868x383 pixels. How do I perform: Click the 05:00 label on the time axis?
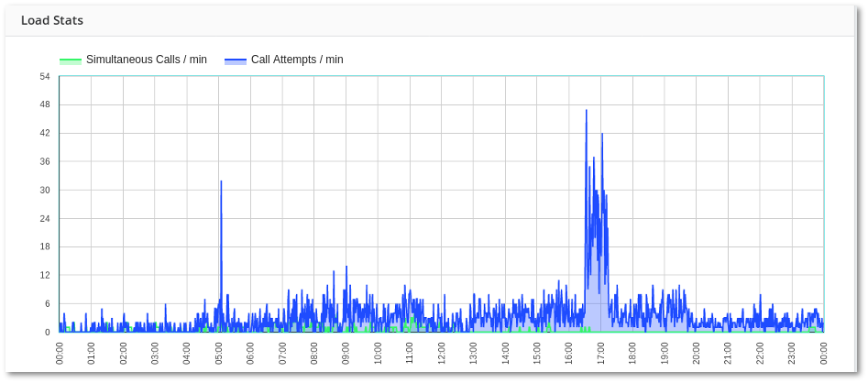218,353
